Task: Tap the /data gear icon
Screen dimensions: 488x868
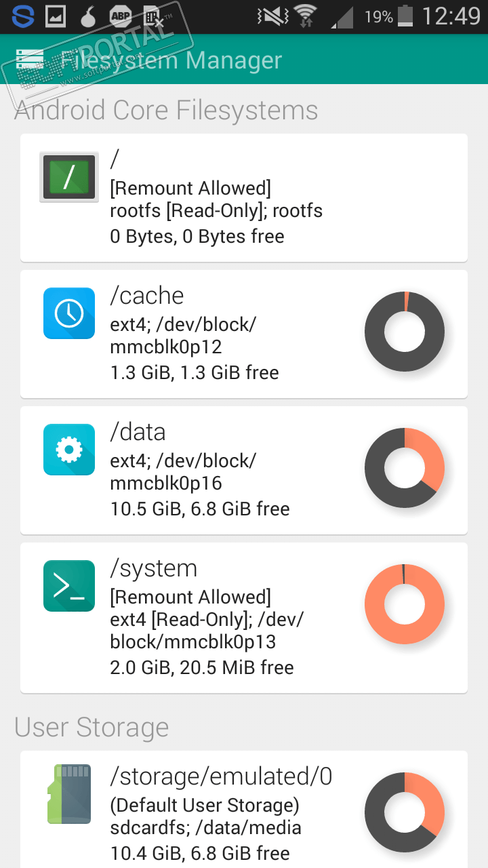Action: (68, 449)
